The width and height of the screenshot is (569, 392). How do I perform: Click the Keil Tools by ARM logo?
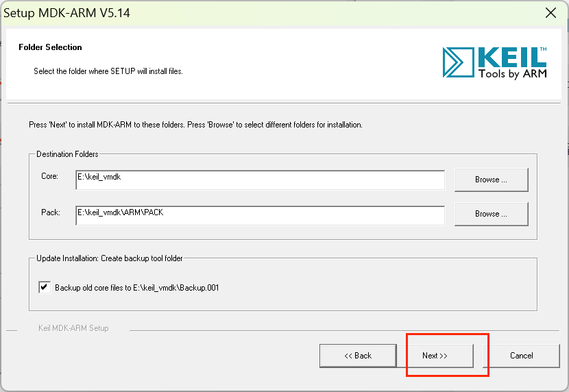494,63
